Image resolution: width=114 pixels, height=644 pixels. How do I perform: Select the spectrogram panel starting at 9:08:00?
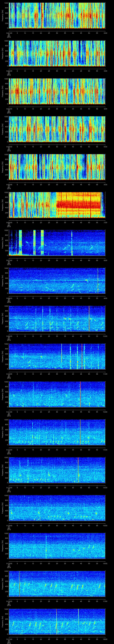pyautogui.click(x=57, y=281)
